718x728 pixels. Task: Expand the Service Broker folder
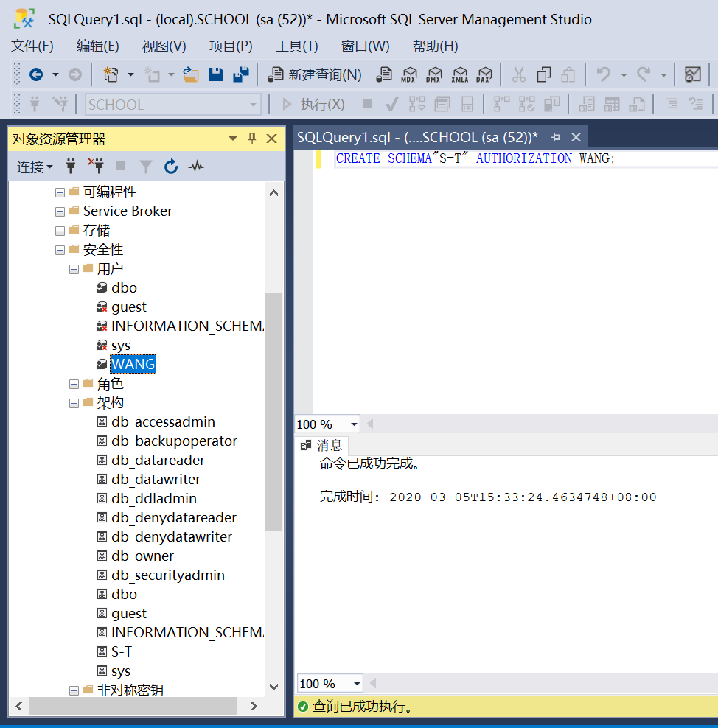(60, 211)
